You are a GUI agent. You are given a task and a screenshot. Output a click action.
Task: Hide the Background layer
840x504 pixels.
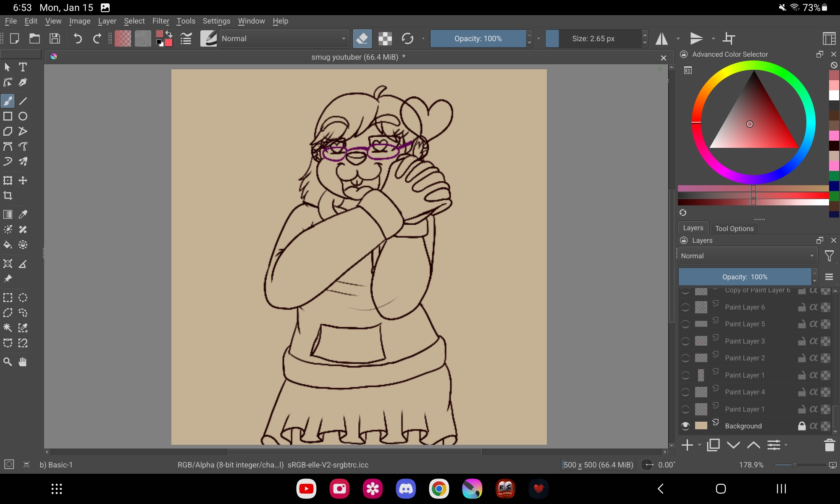coord(685,426)
